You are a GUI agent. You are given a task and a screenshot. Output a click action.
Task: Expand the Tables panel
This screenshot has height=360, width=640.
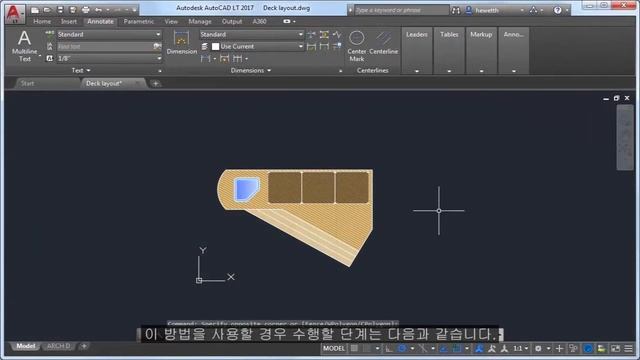point(449,51)
